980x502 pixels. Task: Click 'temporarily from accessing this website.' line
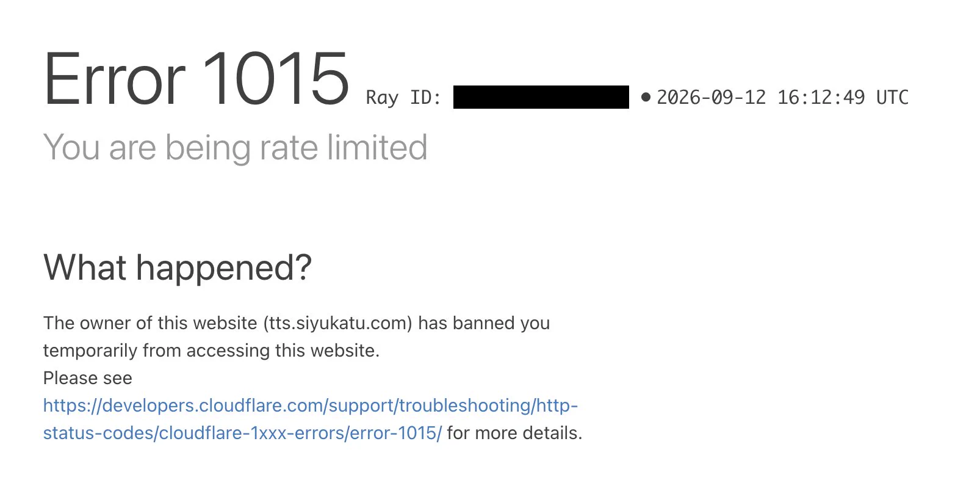pos(211,351)
